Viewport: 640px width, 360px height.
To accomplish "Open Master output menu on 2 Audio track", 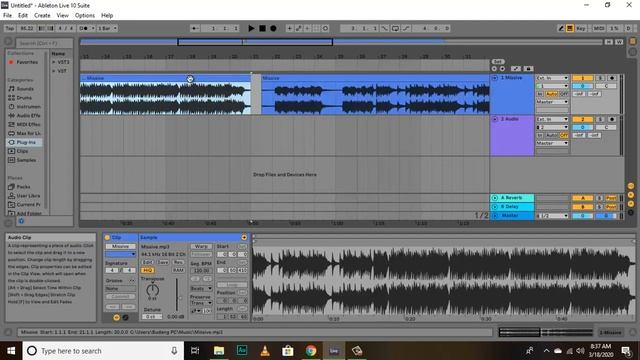I will coord(552,143).
